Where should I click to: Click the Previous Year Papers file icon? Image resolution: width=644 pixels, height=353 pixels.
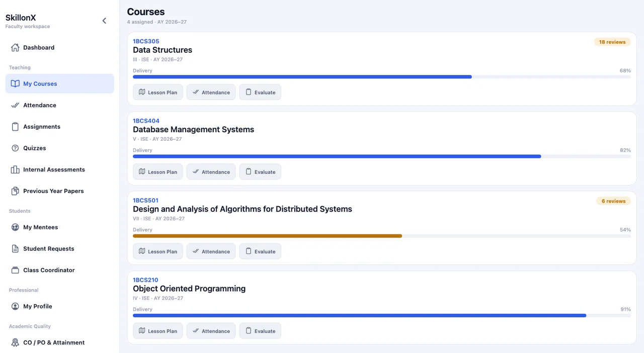15,191
